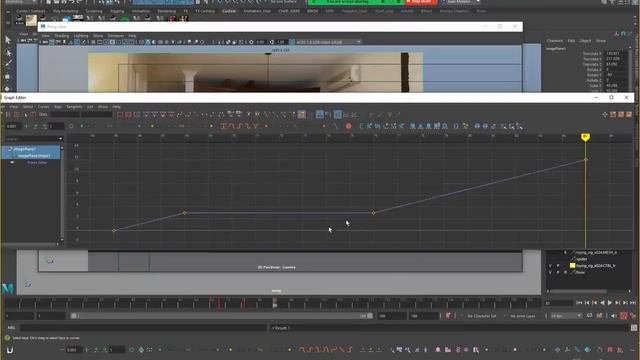
Task: Click the play backward button
Action: coord(602,303)
